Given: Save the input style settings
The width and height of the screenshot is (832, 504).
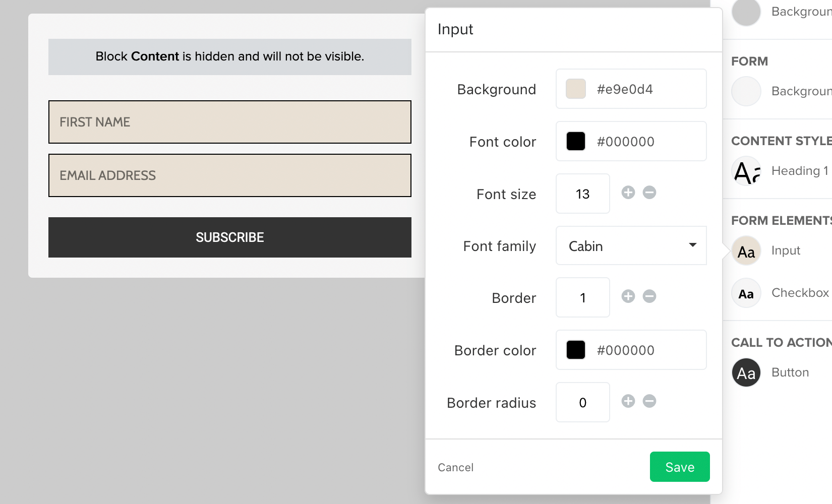Looking at the screenshot, I should click(679, 467).
